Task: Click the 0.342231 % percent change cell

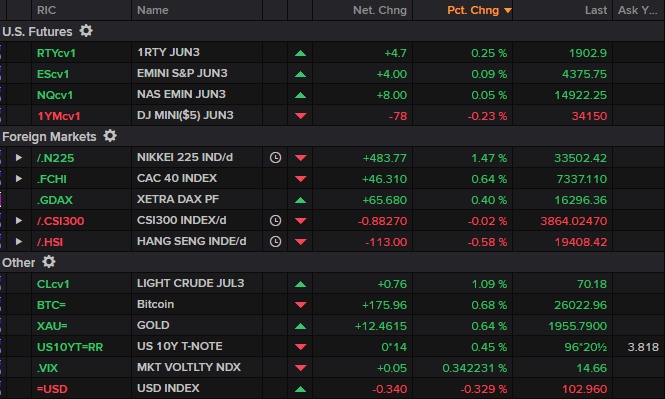Action: [475, 368]
